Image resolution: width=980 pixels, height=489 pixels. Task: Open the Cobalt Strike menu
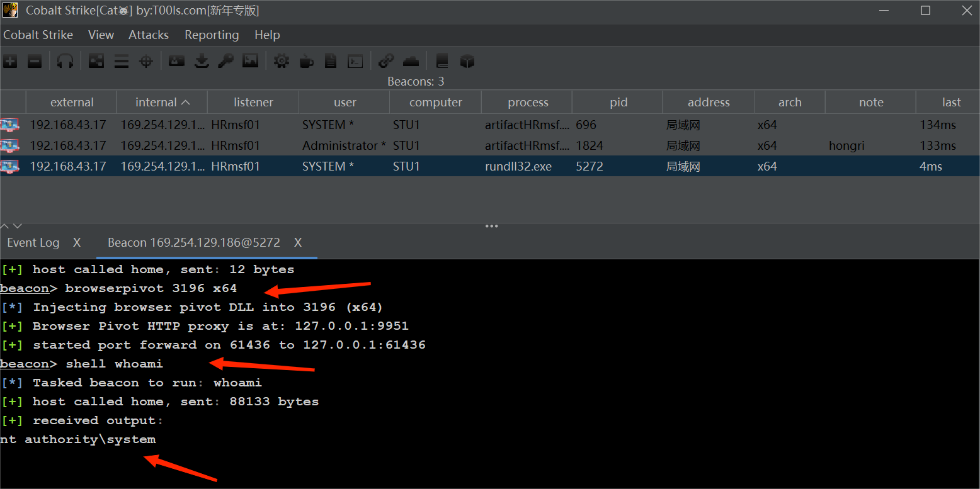(x=38, y=35)
